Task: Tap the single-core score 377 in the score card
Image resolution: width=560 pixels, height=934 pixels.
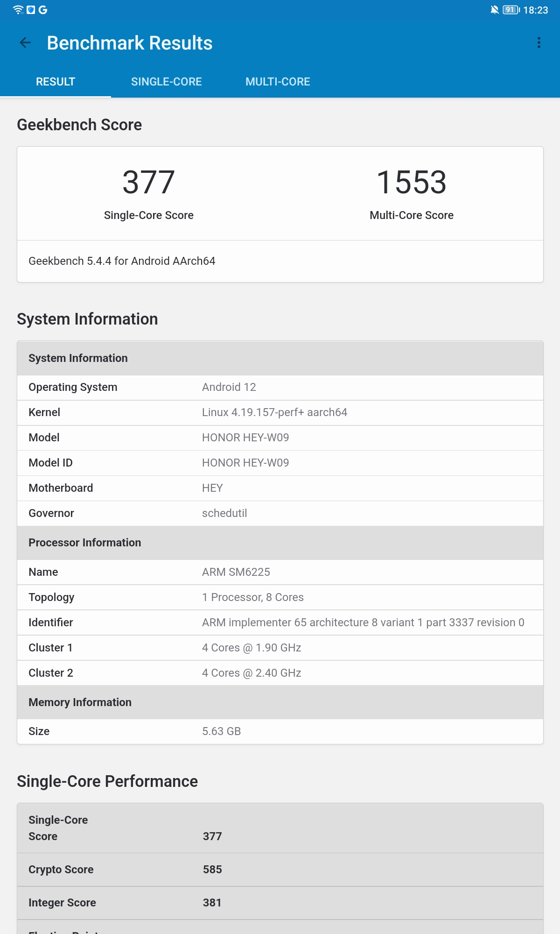Action: click(x=149, y=182)
